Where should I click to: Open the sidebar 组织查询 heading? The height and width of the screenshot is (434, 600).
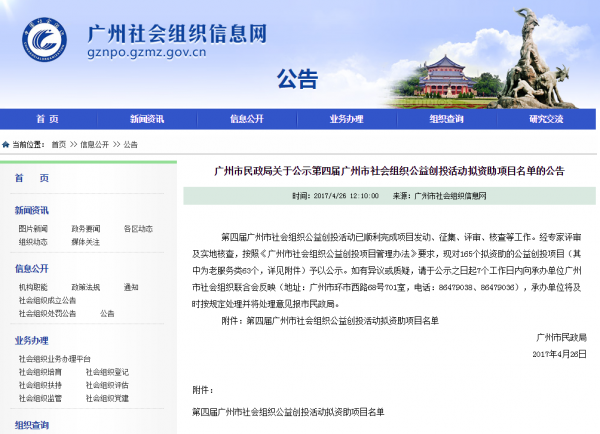click(x=32, y=425)
